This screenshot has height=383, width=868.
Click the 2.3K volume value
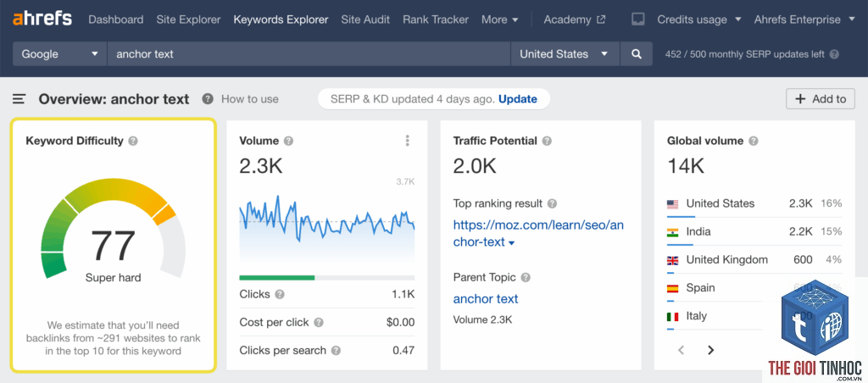(261, 165)
